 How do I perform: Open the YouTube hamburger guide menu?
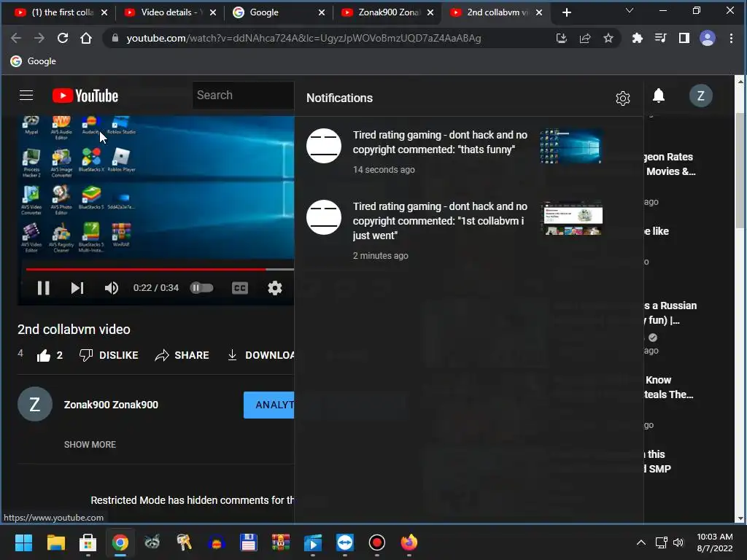click(x=26, y=96)
